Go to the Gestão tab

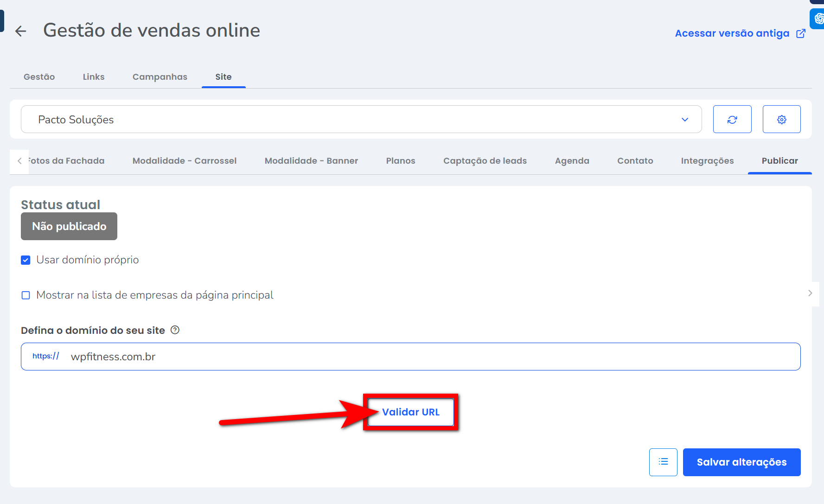(x=39, y=77)
